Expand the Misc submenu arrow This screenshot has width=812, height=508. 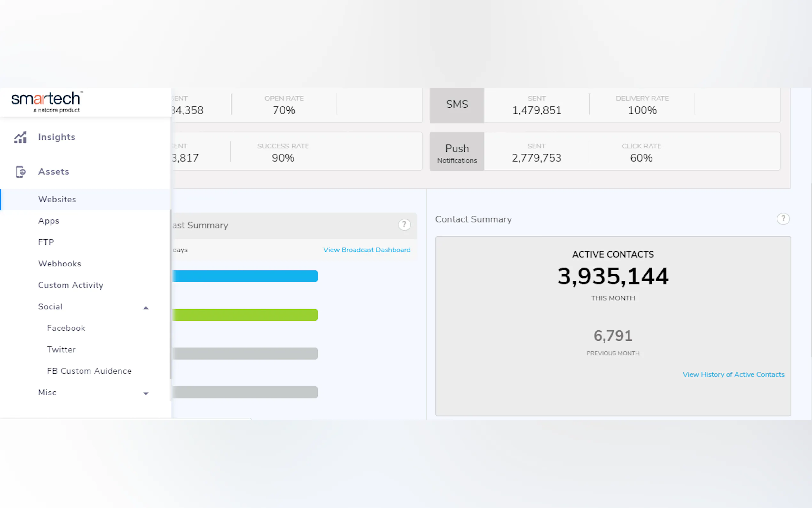pyautogui.click(x=146, y=393)
